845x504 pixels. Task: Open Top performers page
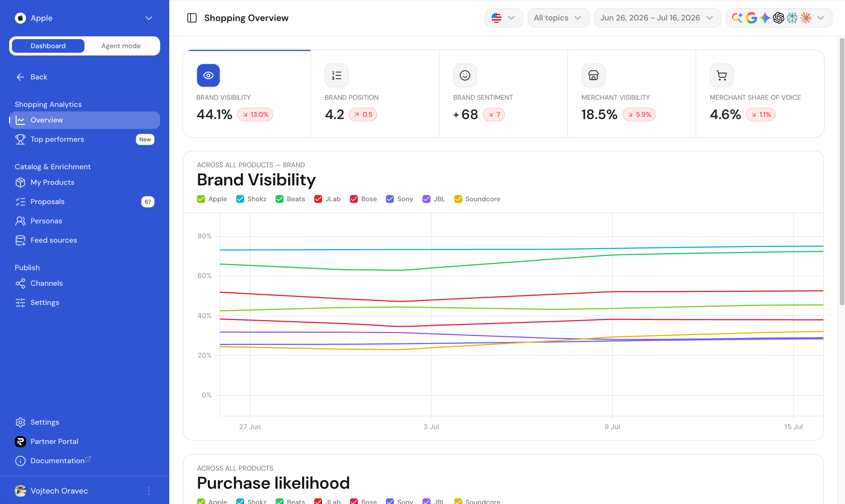point(84,139)
